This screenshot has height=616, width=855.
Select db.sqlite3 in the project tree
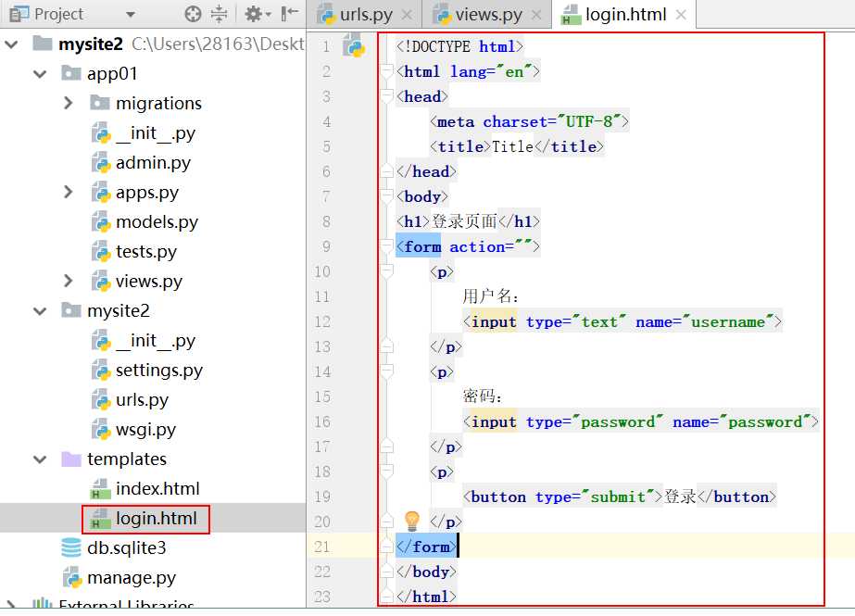[x=126, y=547]
